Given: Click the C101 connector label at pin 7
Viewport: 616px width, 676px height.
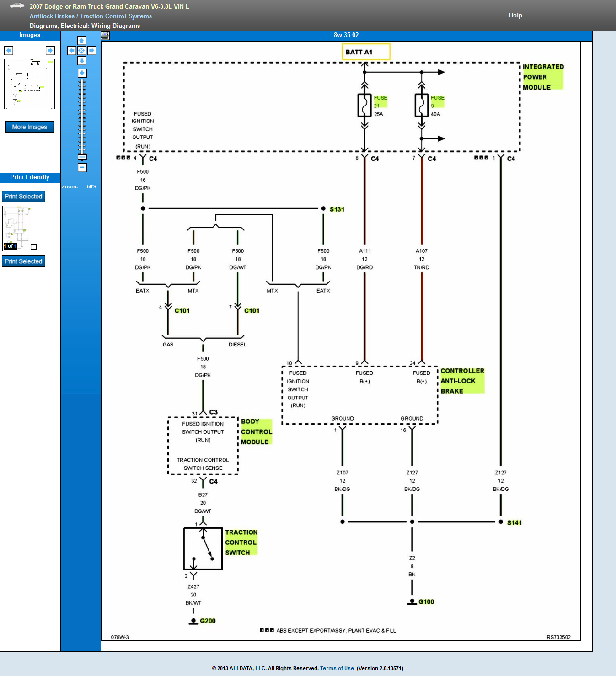Looking at the screenshot, I should pyautogui.click(x=252, y=311).
